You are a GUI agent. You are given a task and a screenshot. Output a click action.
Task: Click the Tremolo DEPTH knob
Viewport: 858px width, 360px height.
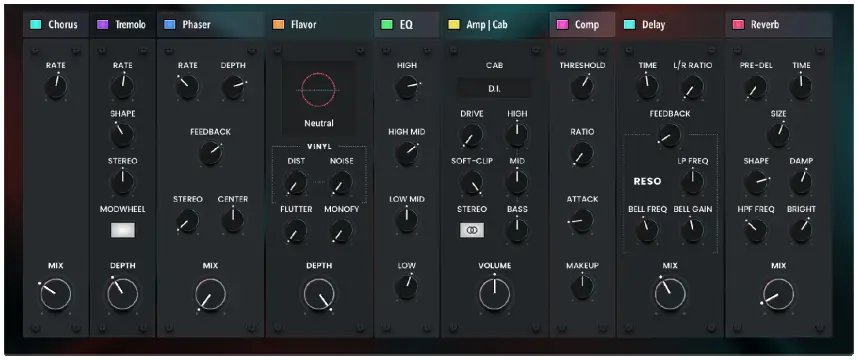(x=123, y=294)
